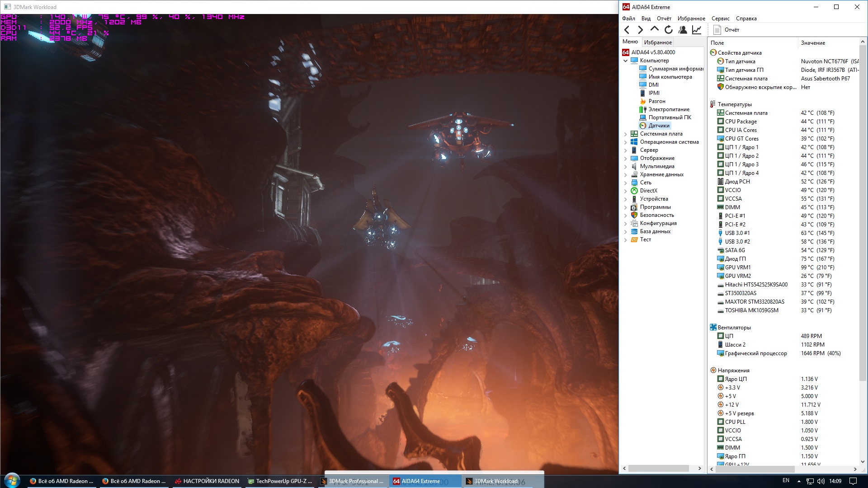Click the Refresh icon in AIDA64 toolbar
Screen dimensions: 868x488
pos(669,30)
